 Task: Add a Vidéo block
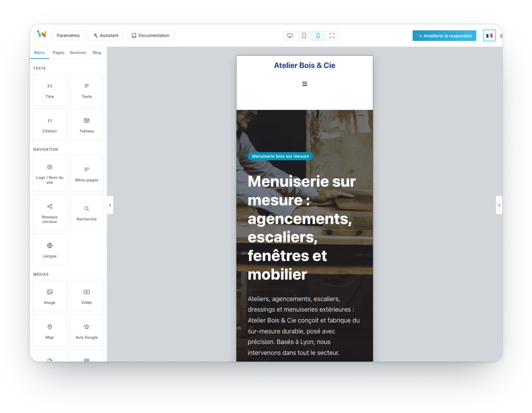[87, 296]
